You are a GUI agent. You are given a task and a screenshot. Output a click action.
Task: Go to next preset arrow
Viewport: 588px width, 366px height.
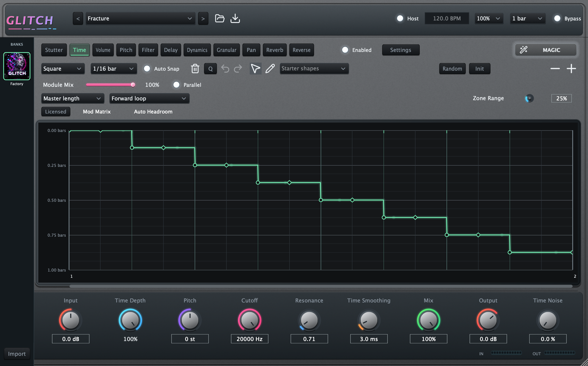click(x=203, y=19)
